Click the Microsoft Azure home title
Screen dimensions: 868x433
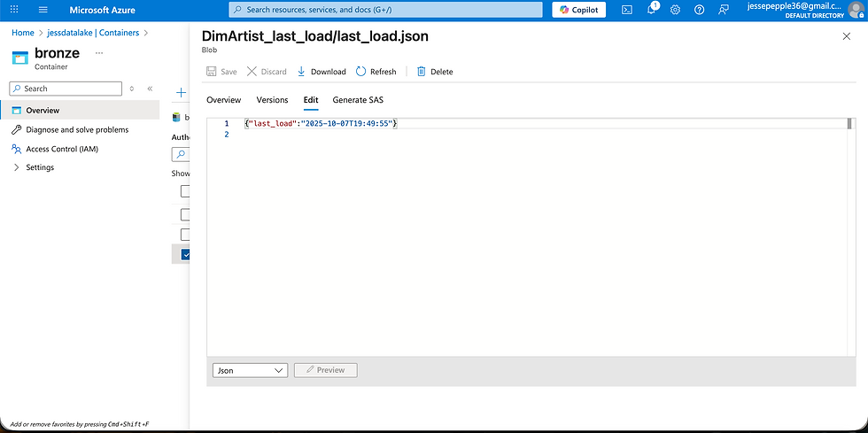click(x=103, y=10)
